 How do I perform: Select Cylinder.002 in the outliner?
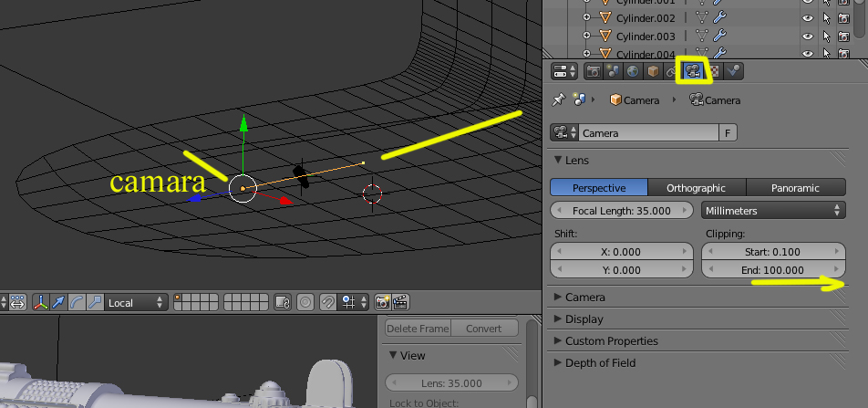646,18
